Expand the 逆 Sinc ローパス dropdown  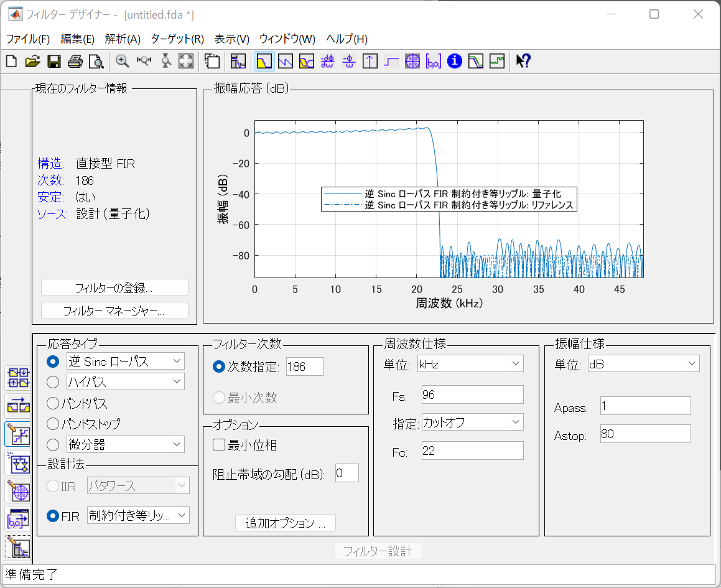click(126, 362)
